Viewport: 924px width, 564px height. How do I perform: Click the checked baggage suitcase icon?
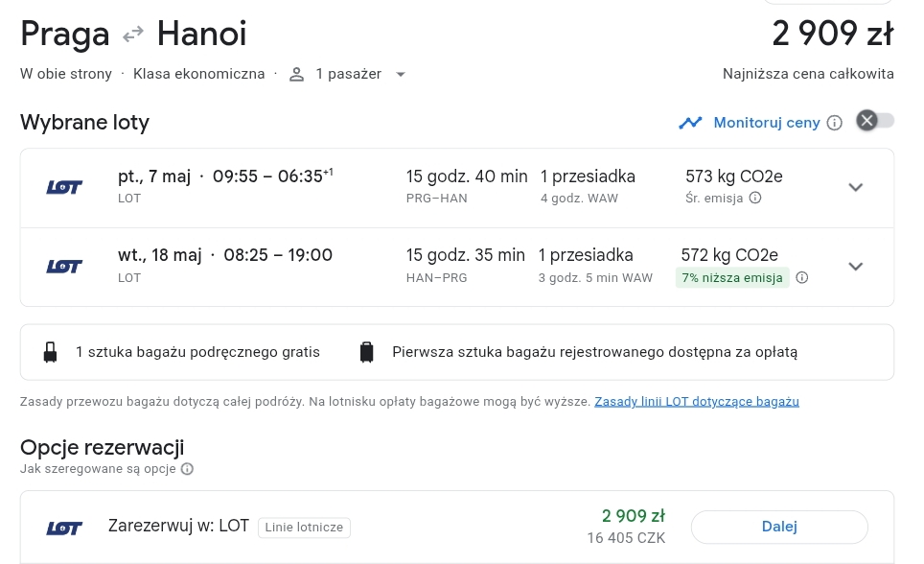(366, 352)
